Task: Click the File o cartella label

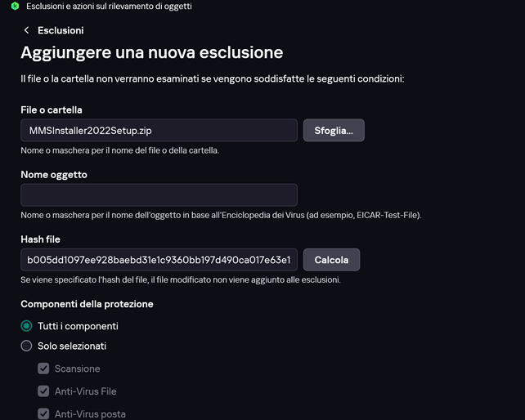Action: [52, 109]
